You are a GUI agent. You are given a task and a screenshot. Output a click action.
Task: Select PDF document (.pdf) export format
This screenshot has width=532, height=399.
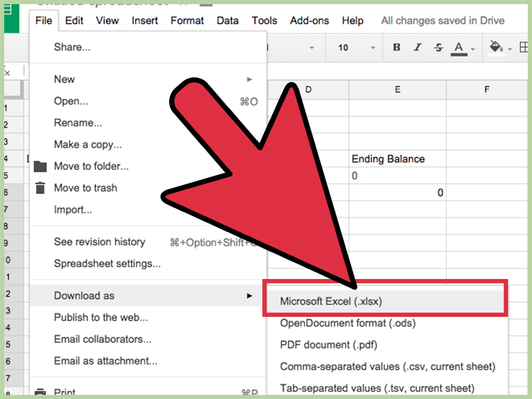pos(329,344)
